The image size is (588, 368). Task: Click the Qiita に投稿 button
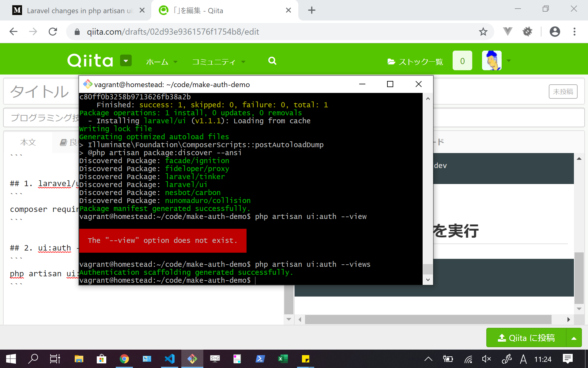526,338
